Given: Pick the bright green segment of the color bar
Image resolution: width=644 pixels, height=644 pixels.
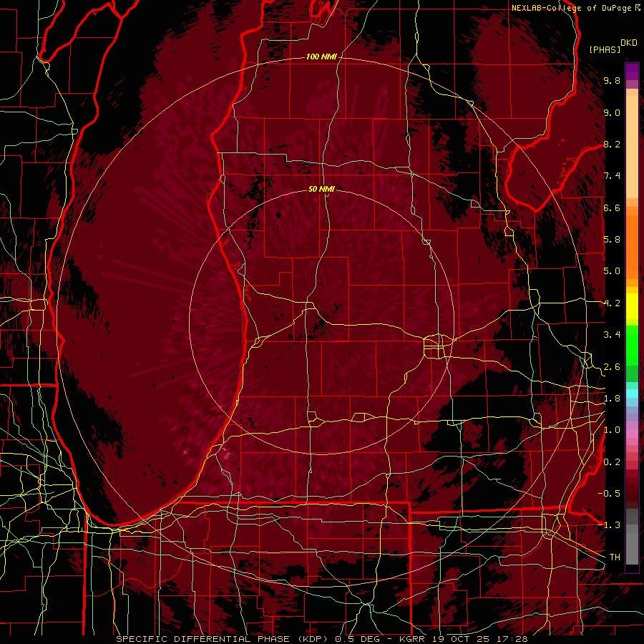Looking at the screenshot, I should point(632,346).
